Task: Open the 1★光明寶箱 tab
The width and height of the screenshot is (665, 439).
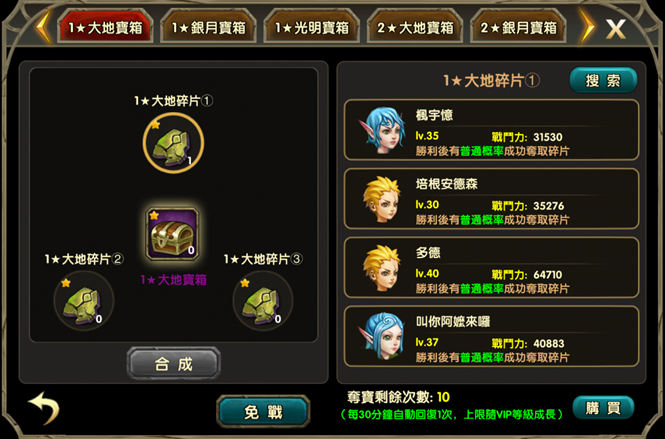Action: coord(312,28)
